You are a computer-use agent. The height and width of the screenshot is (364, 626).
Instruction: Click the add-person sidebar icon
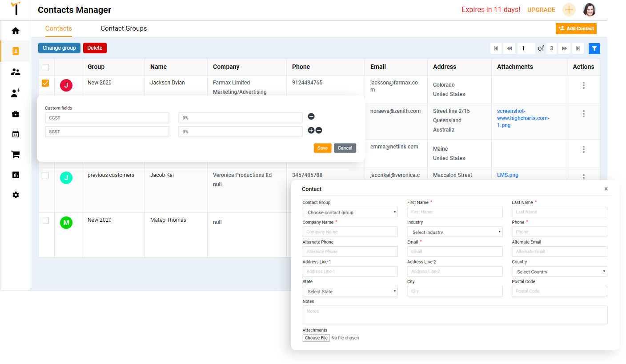pyautogui.click(x=16, y=93)
